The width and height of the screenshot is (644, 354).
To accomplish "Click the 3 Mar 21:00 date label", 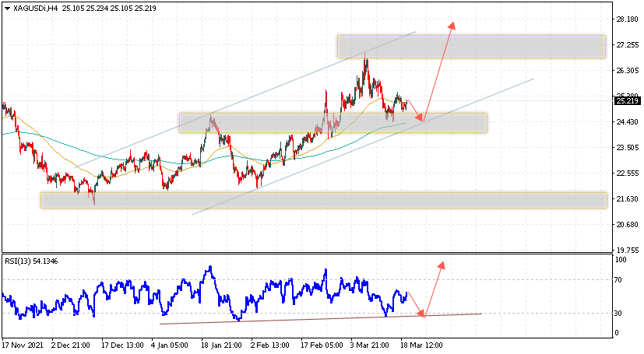I will coord(370,345).
